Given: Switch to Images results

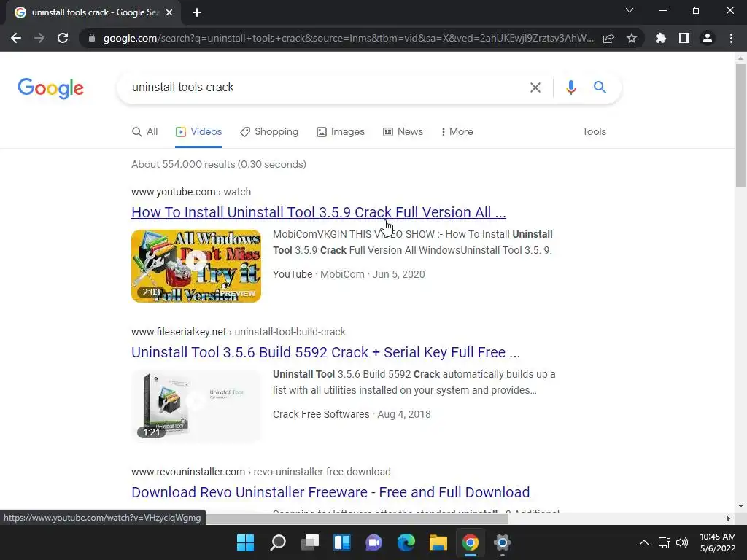Looking at the screenshot, I should (x=341, y=132).
